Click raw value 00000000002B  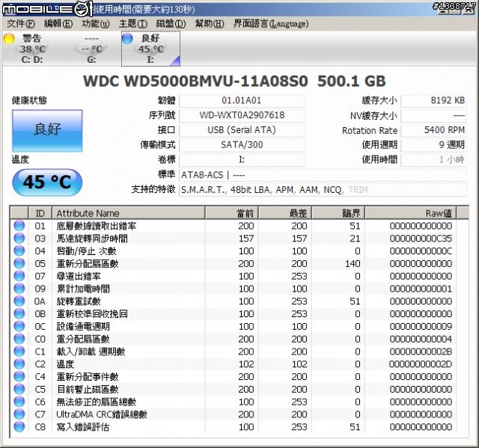421,352
